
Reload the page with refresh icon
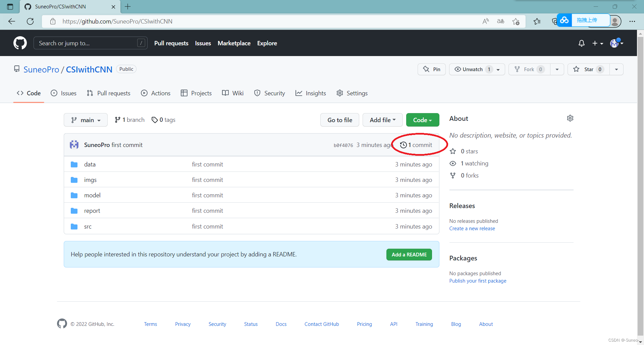pyautogui.click(x=30, y=21)
